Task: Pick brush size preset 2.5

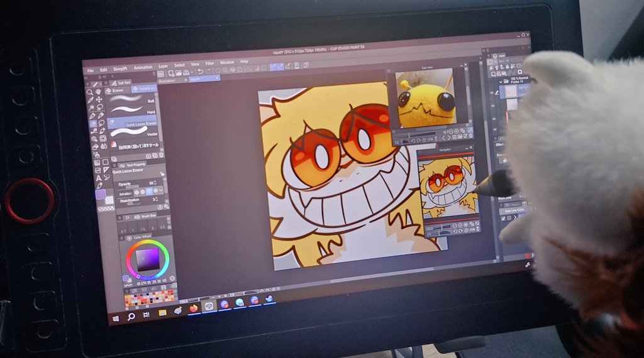Action: [162, 224]
